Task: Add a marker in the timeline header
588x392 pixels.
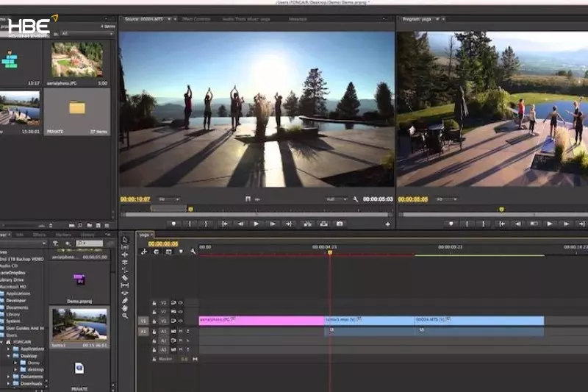Action: pos(181,252)
